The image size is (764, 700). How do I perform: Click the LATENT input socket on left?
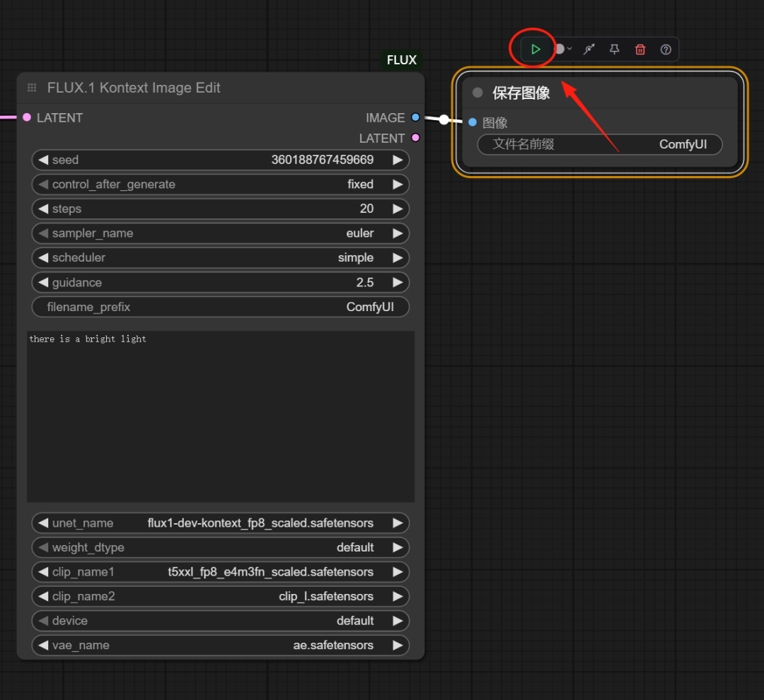27,117
